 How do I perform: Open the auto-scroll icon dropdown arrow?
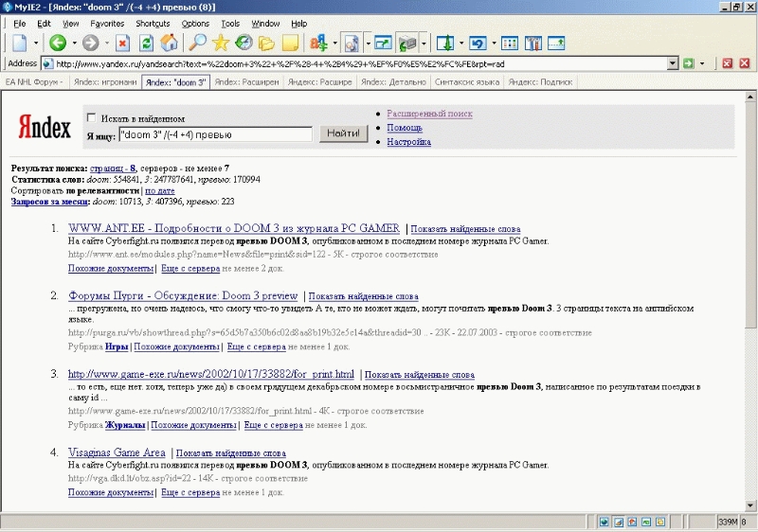tap(461, 43)
